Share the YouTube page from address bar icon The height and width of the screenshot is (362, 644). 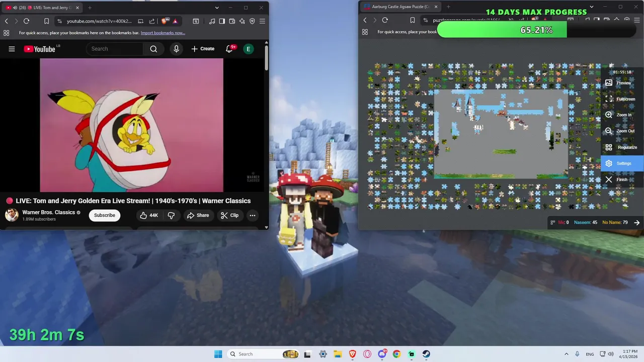point(151,21)
